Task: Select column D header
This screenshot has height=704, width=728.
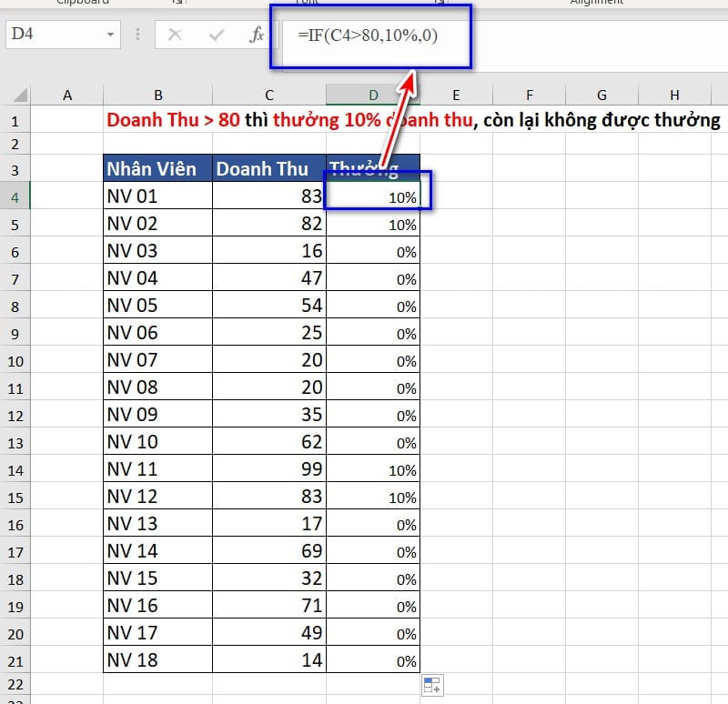Action: pos(372,95)
